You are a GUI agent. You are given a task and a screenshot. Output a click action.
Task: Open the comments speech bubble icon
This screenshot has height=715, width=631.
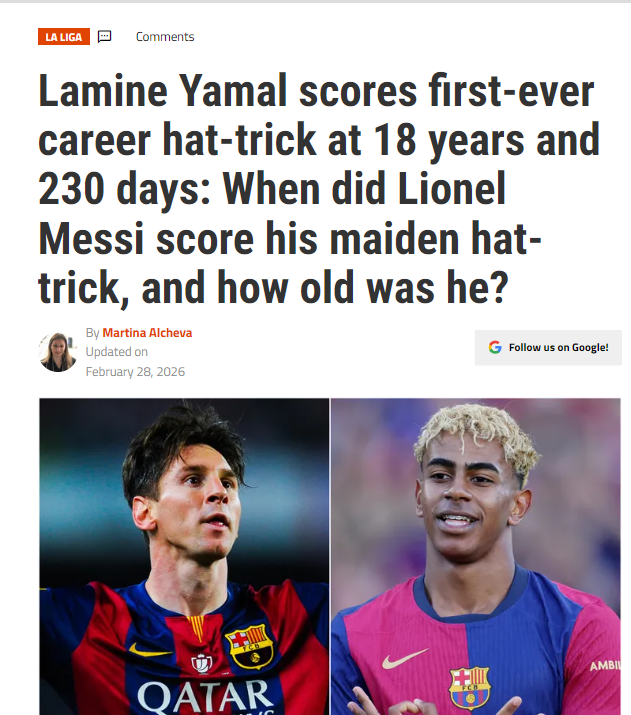point(104,36)
